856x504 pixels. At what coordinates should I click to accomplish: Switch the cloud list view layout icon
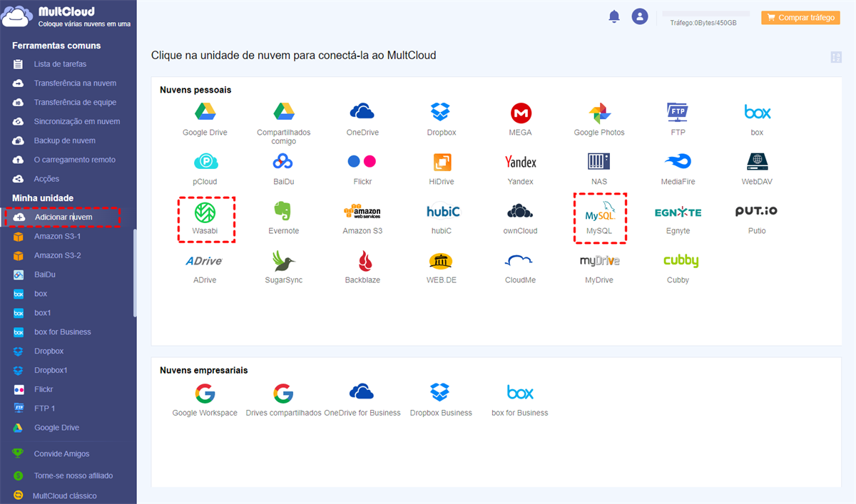836,57
